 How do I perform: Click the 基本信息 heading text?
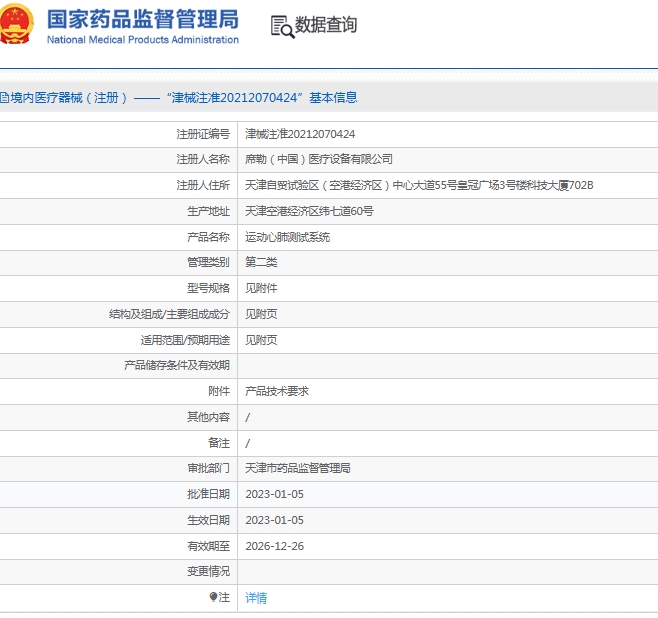click(x=333, y=98)
